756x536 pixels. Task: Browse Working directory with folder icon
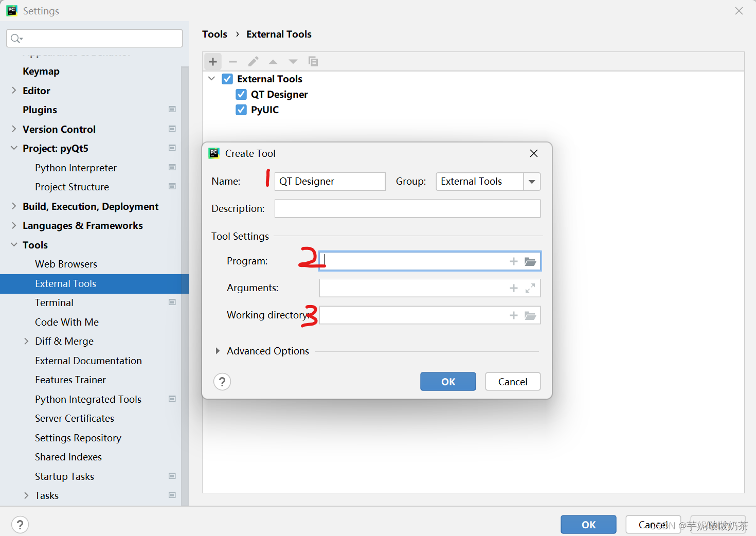530,315
